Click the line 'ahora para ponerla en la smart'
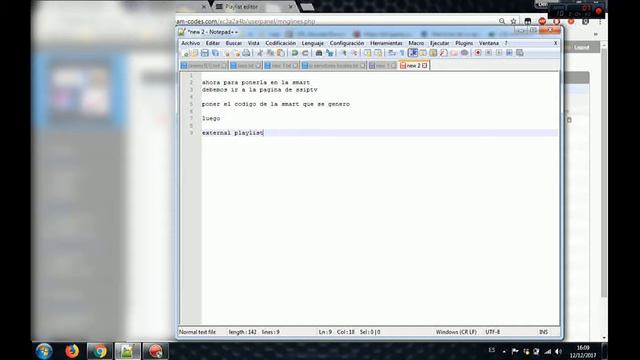This screenshot has width=640, height=360. (x=256, y=82)
